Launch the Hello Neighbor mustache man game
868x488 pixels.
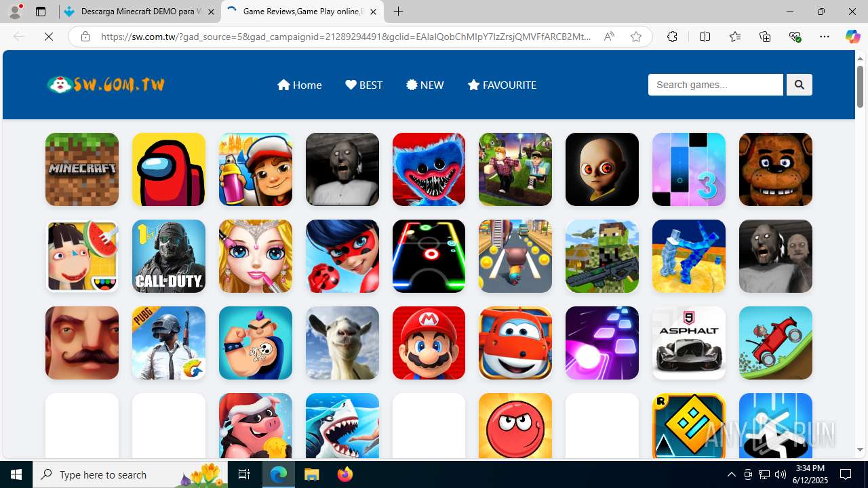(x=82, y=343)
